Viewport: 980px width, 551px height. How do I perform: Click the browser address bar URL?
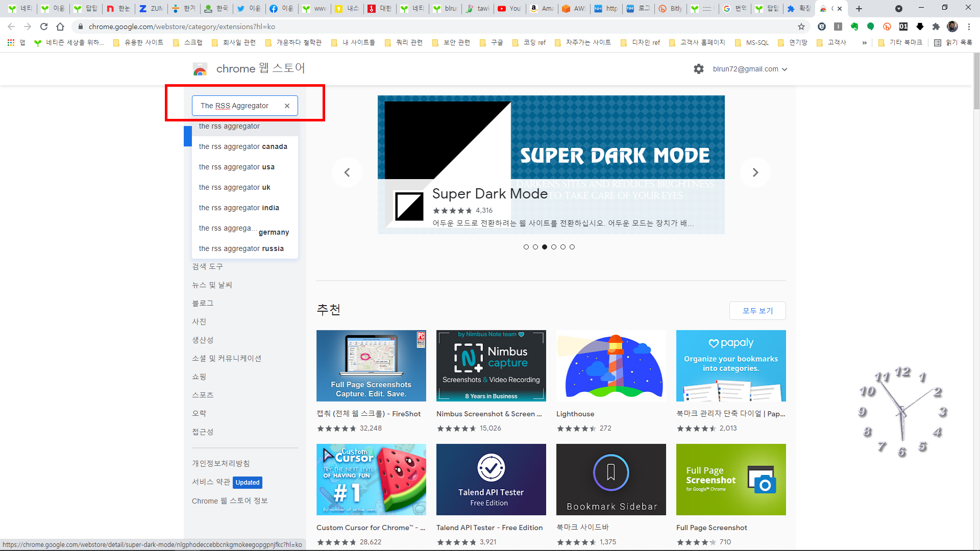click(182, 27)
